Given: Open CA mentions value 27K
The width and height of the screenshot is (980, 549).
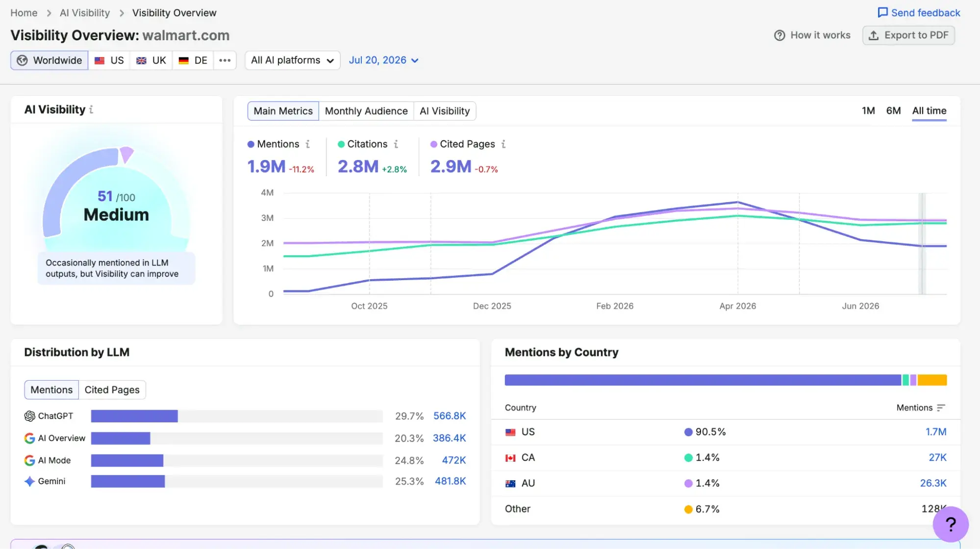Looking at the screenshot, I should [937, 458].
